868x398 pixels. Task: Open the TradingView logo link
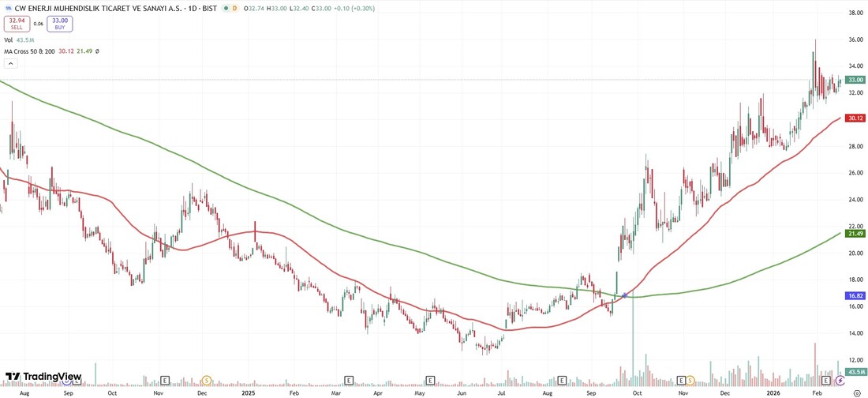[x=43, y=377]
